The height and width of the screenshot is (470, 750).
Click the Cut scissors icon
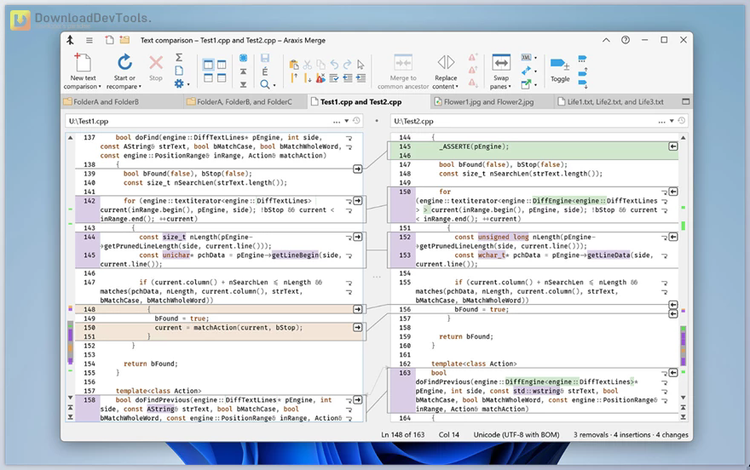307,65
